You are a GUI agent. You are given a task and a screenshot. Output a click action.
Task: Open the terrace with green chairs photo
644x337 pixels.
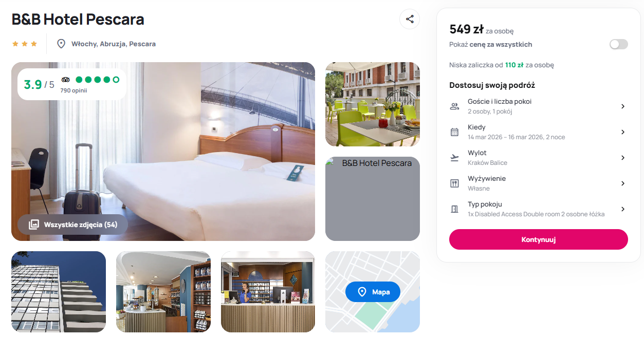[x=373, y=104]
